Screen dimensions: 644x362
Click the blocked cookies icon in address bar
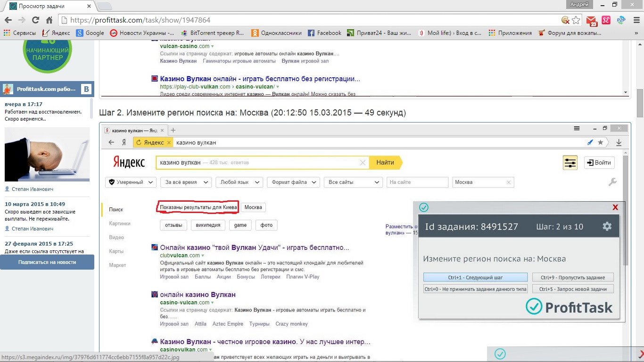pyautogui.click(x=565, y=20)
